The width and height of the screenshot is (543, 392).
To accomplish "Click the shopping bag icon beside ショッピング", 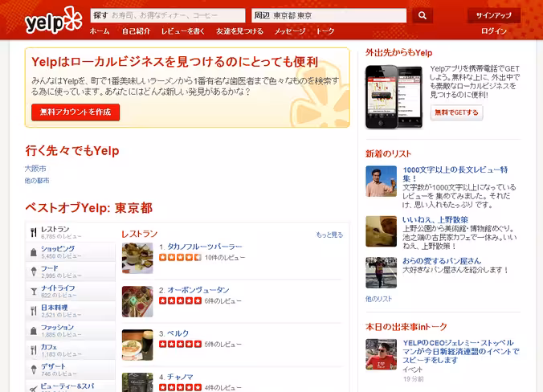I will [34, 252].
